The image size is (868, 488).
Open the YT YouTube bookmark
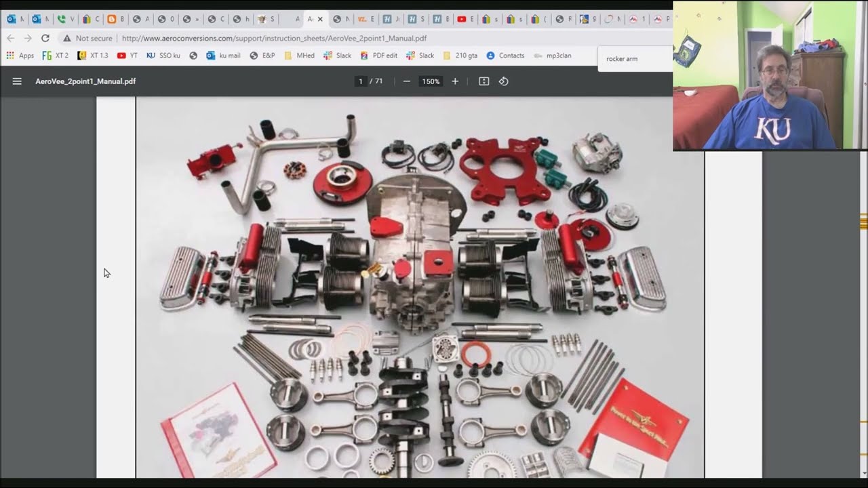click(x=127, y=56)
